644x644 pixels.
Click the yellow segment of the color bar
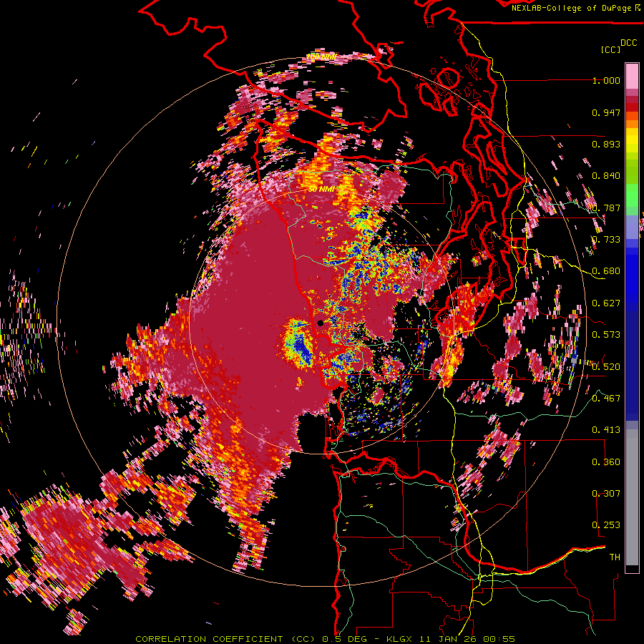point(632,142)
